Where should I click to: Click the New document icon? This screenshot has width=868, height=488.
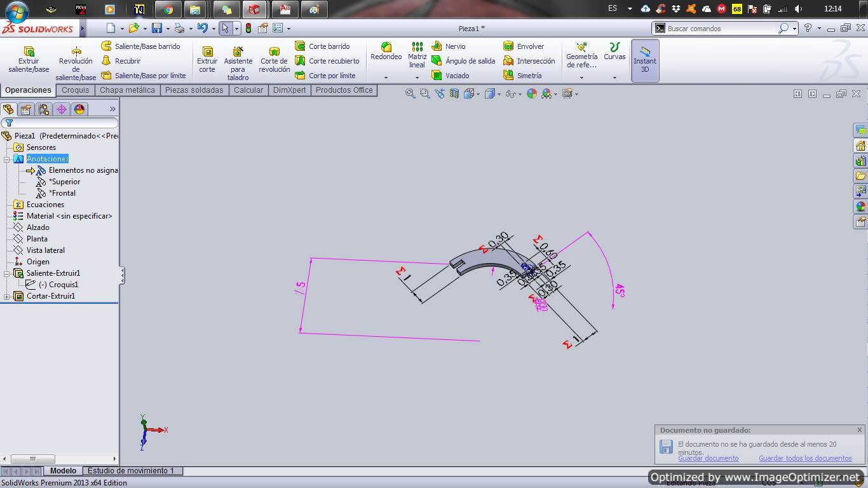coord(111,28)
